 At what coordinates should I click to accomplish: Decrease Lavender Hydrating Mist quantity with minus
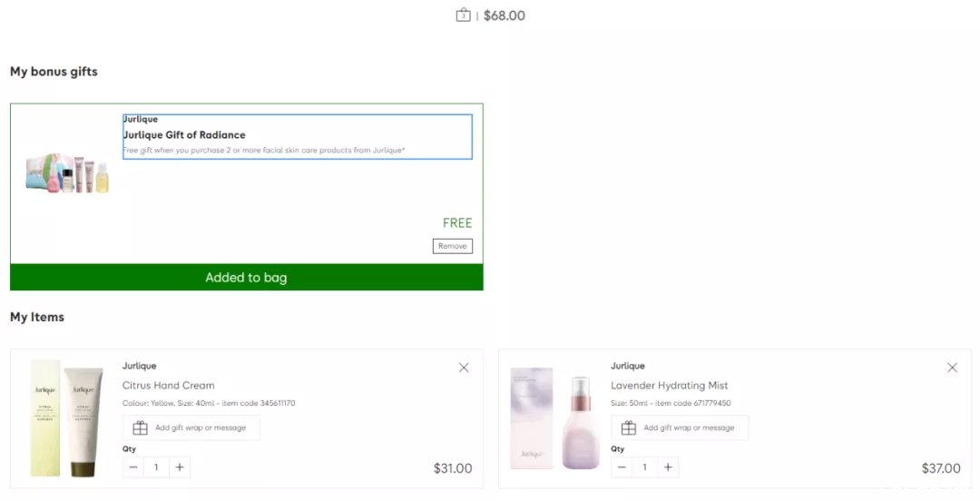[622, 467]
